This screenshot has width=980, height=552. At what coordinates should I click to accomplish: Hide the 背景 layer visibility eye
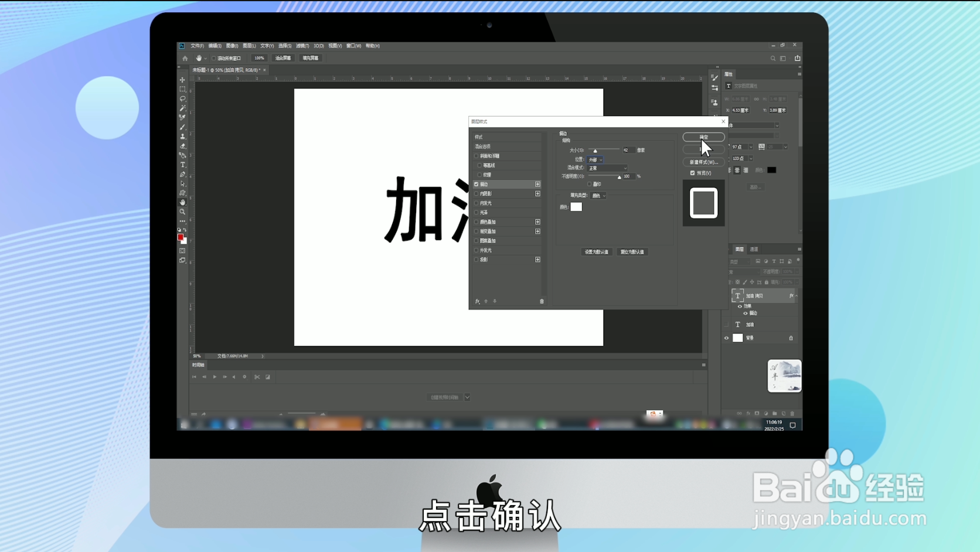(726, 338)
